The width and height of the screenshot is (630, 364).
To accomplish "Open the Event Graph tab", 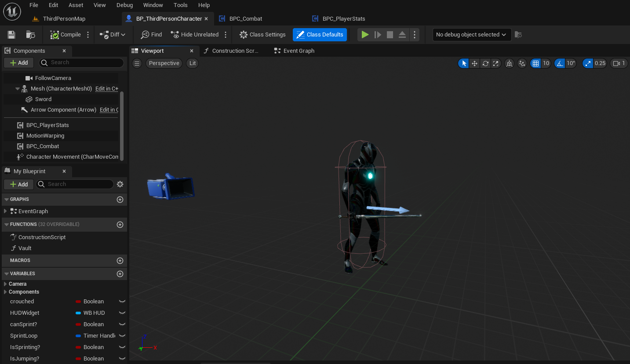I will click(299, 51).
